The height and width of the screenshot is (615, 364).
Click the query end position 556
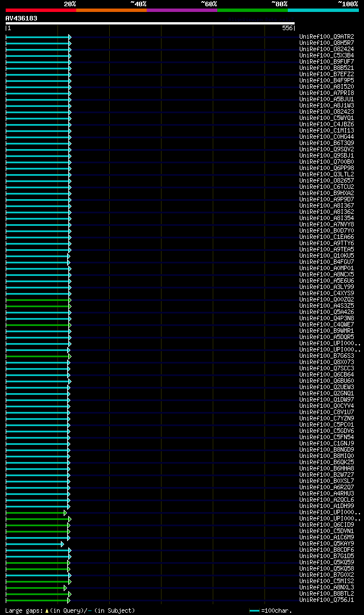pyautogui.click(x=287, y=28)
